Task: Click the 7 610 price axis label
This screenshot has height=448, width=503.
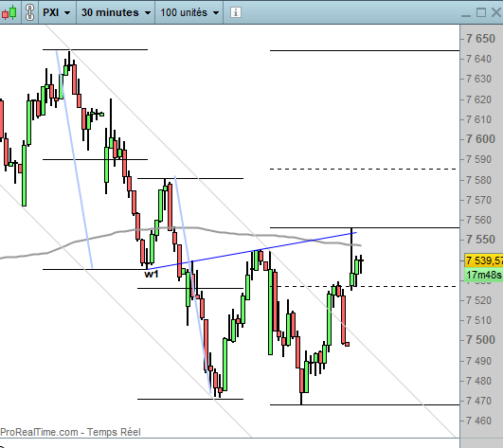Action: click(x=478, y=119)
